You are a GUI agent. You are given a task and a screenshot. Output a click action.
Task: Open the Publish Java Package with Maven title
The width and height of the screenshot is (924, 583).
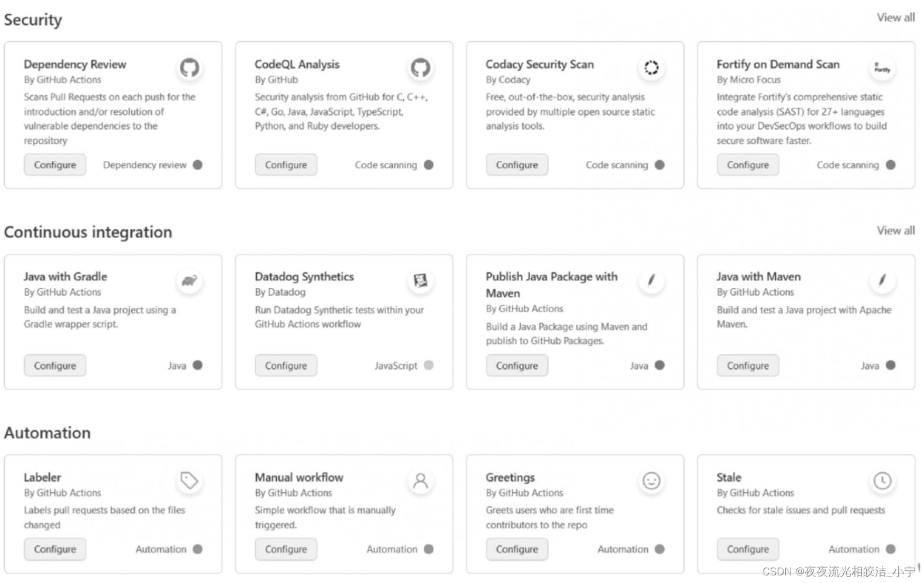pos(552,285)
